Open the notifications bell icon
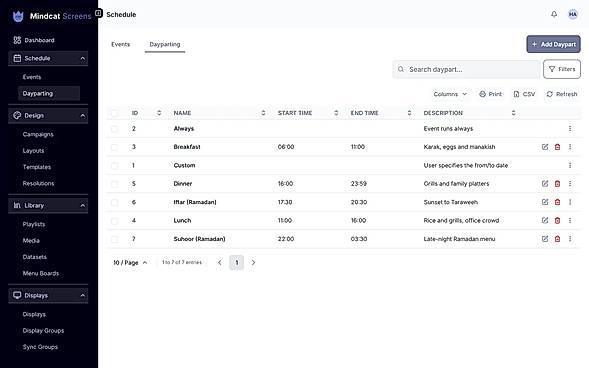 [x=554, y=14]
